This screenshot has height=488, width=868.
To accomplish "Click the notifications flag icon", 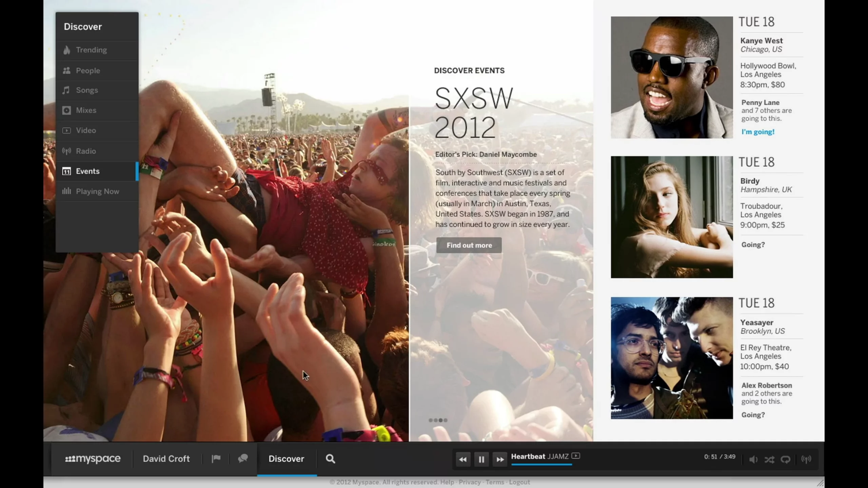I will click(x=216, y=459).
